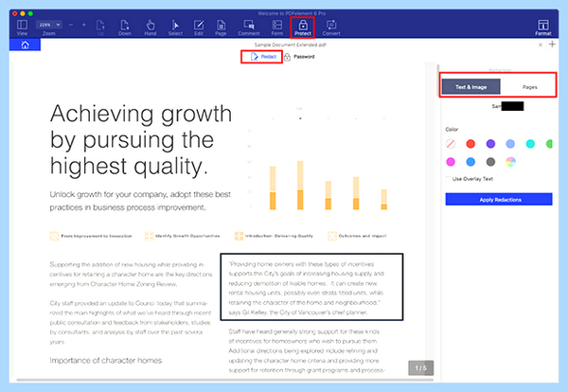This screenshot has height=392, width=568.
Task: Enable Use Overlay Text checkbox
Action: point(449,179)
